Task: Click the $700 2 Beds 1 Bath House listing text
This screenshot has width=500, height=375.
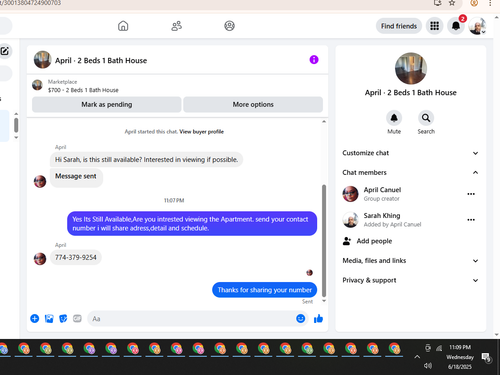Action: tap(83, 90)
